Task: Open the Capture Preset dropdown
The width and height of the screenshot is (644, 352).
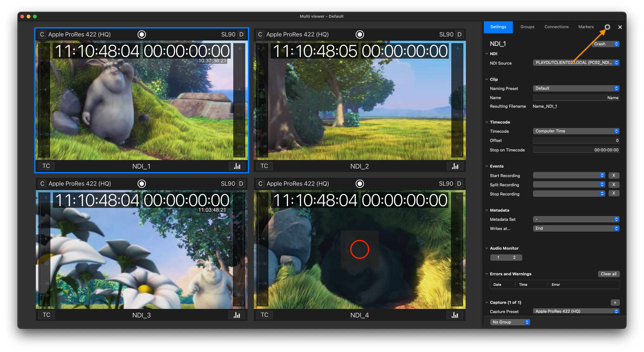Action: [576, 311]
